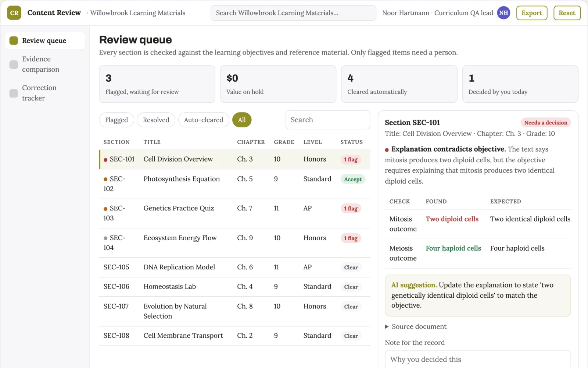Open Correction tracker page
Screen dimensions: 588x368
45,93
